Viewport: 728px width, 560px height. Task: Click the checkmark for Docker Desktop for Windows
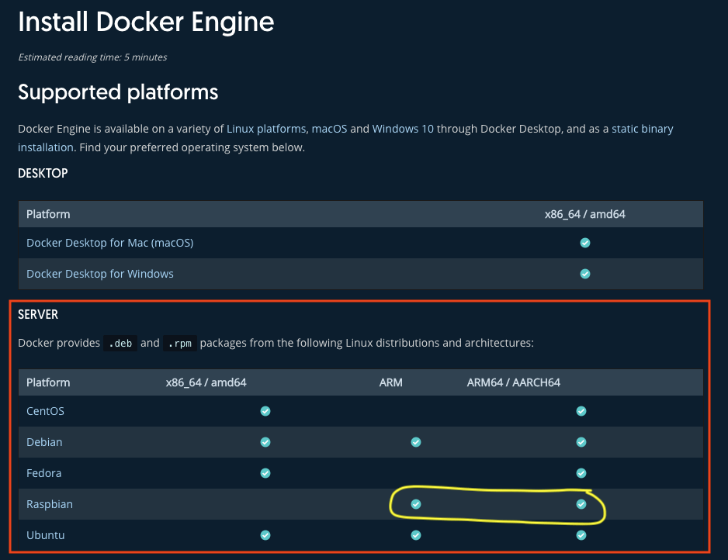coord(585,274)
